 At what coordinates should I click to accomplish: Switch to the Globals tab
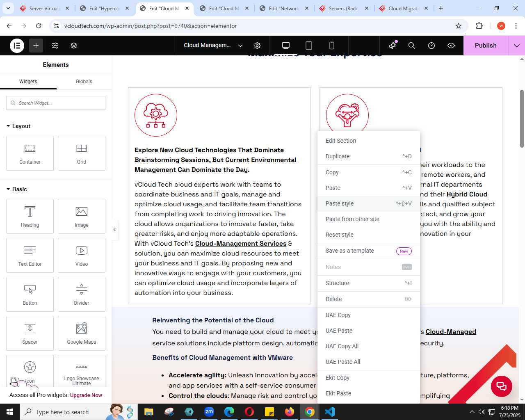(84, 82)
